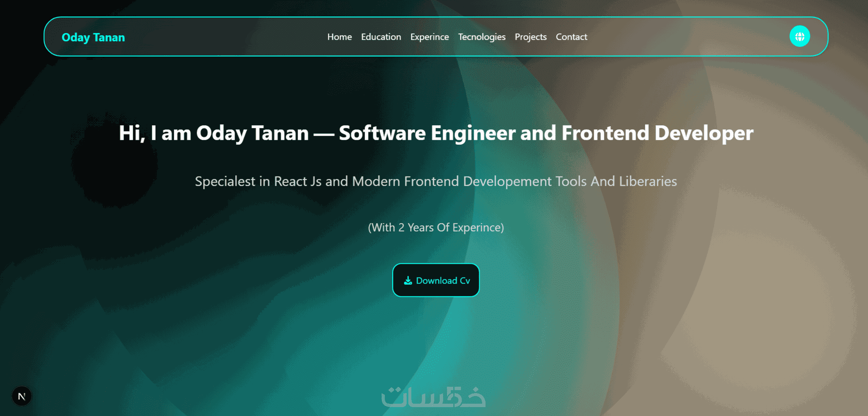Click the globe language switcher icon

click(x=799, y=37)
